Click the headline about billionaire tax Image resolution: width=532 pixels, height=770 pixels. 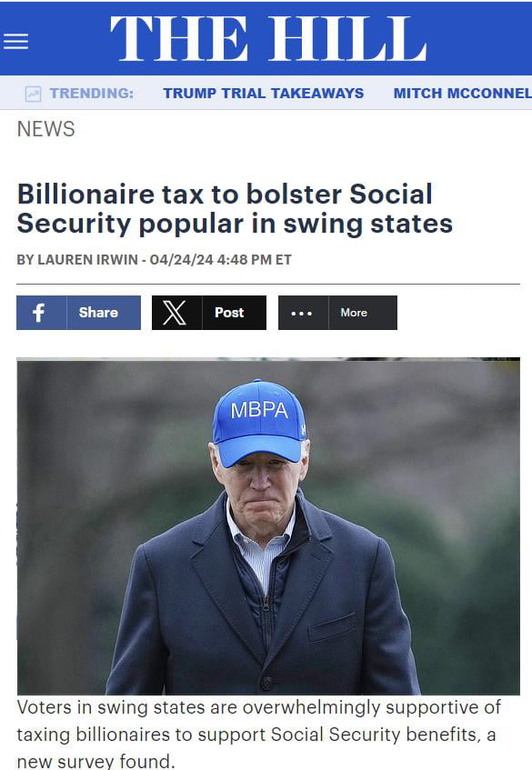click(x=235, y=209)
